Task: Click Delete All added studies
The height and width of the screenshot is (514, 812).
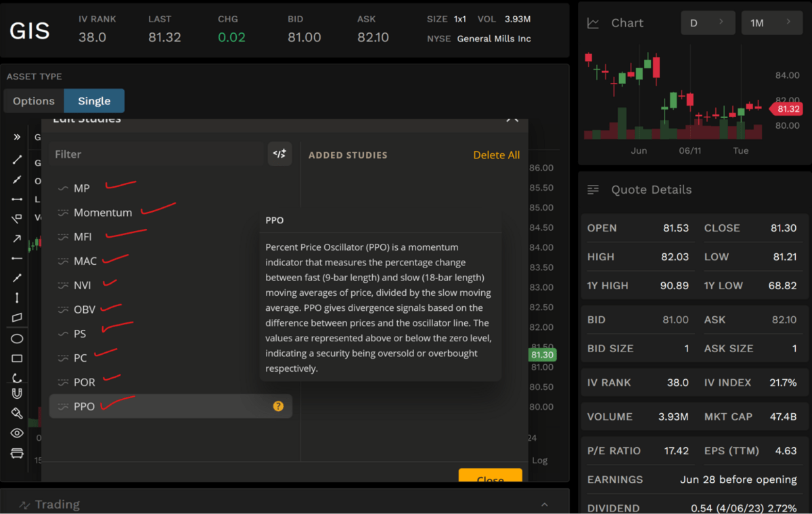Action: tap(497, 155)
